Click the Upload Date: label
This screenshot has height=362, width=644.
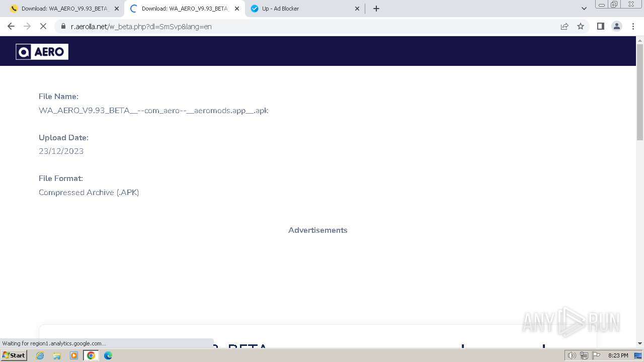(x=63, y=138)
